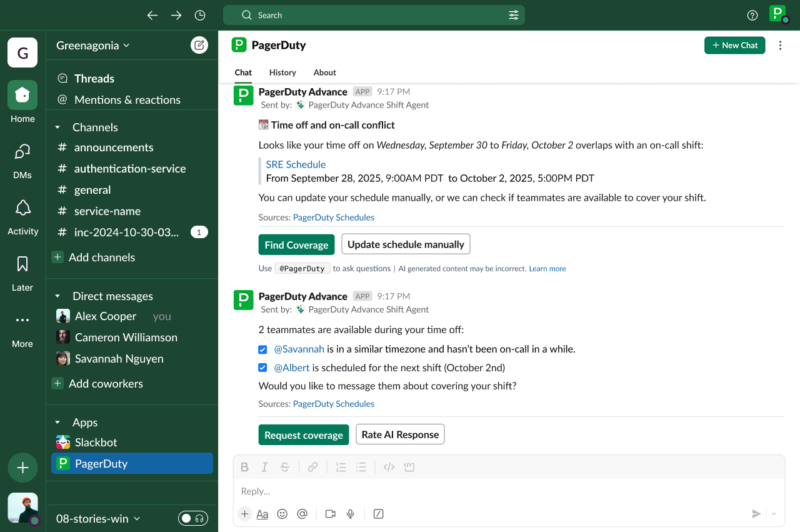Switch to the About tab
This screenshot has height=532, width=800.
click(324, 73)
